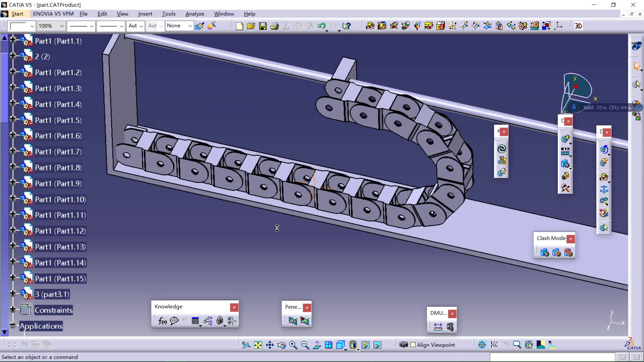Expand the Part1 (Part1.5) tree node
Screen dimensions: 644x362
(x=13, y=119)
